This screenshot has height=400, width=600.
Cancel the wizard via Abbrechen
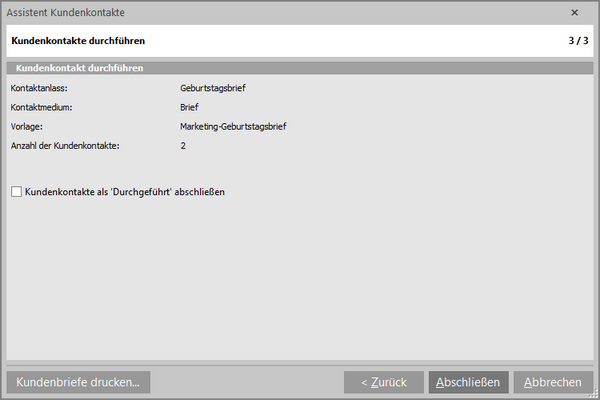tap(553, 382)
